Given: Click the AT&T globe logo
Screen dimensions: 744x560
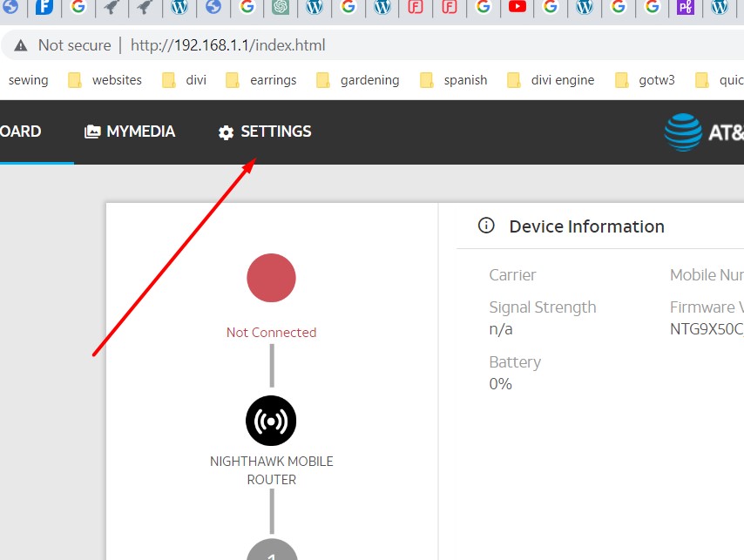Looking at the screenshot, I should 683,132.
